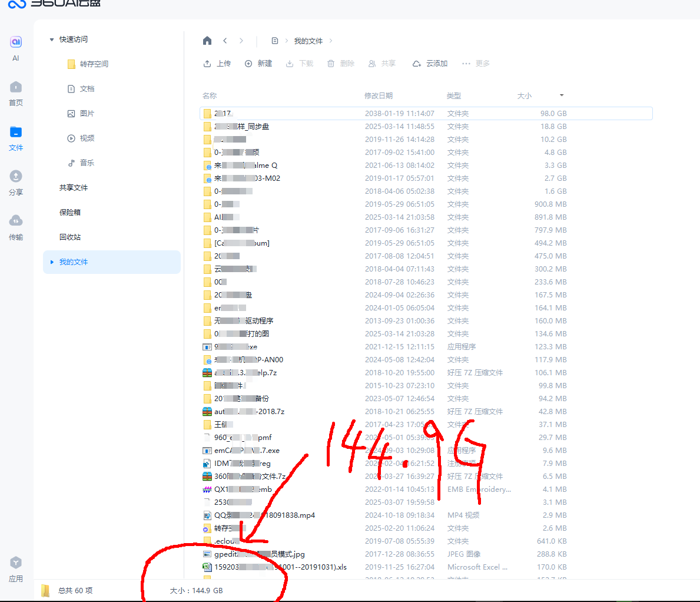700x602 pixels.
Task: Open the 传输 transfer section icon
Action: pyautogui.click(x=16, y=221)
